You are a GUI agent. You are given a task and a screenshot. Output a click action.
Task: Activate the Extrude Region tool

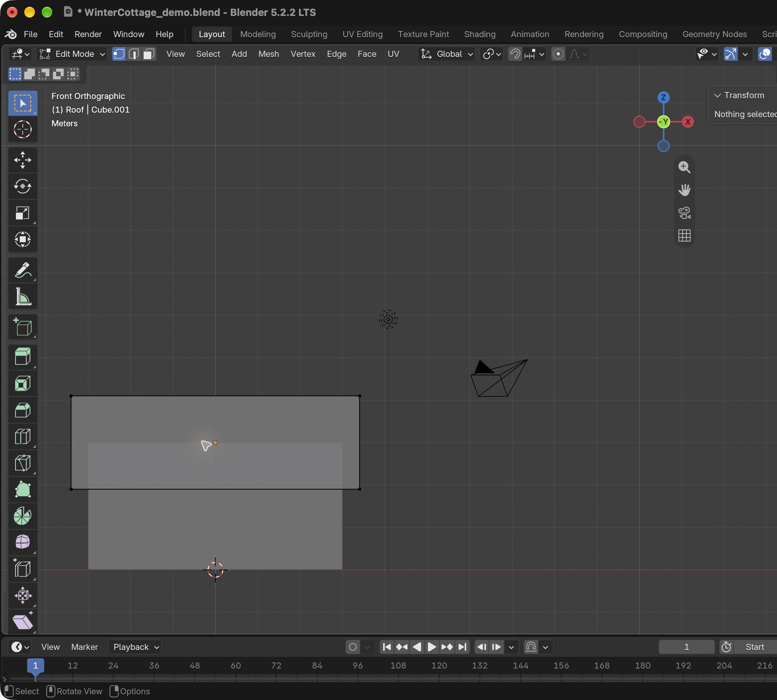click(23, 356)
